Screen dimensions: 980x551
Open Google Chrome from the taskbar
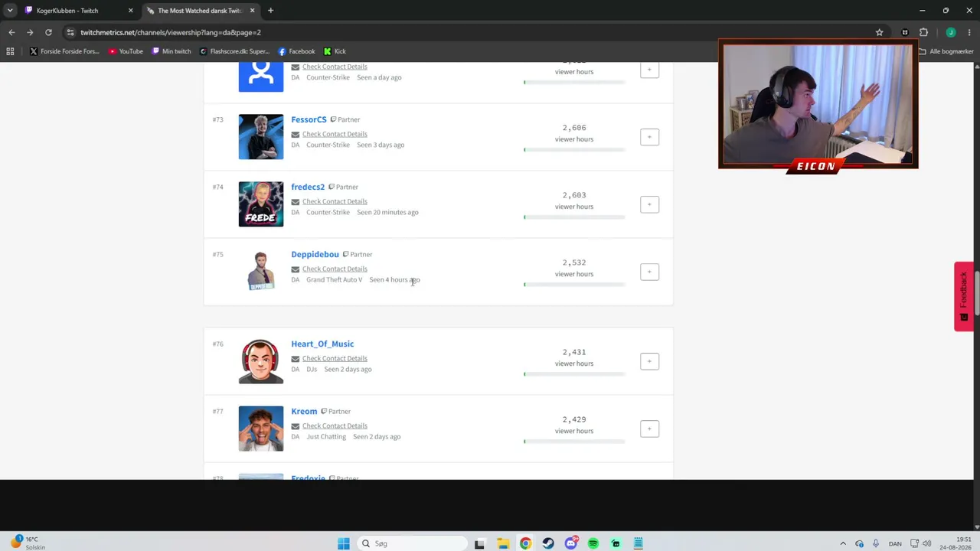click(x=525, y=543)
